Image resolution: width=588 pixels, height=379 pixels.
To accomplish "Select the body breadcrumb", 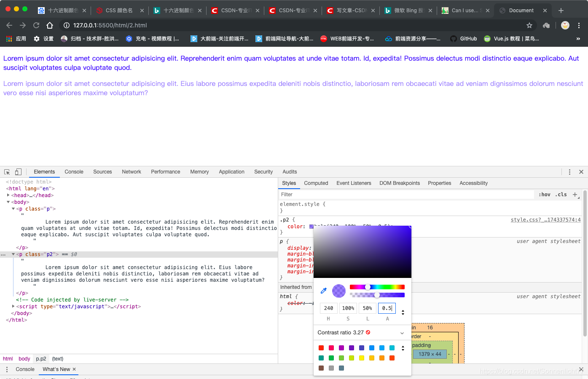I will pyautogui.click(x=24, y=359).
